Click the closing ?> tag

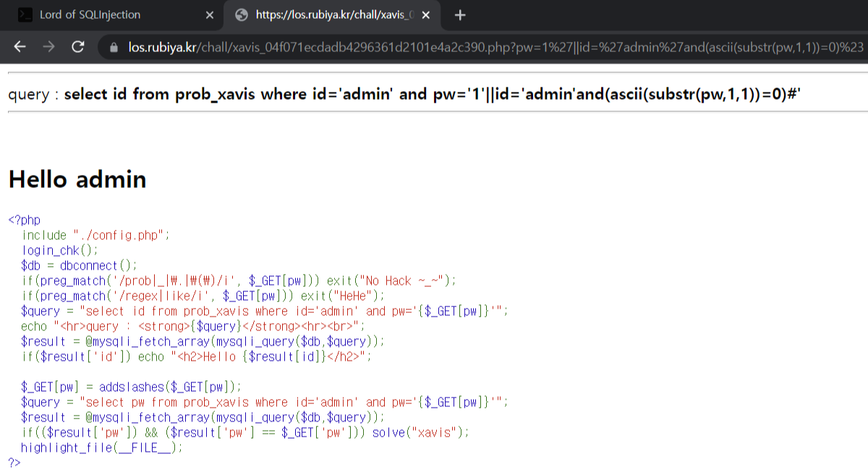point(14,462)
